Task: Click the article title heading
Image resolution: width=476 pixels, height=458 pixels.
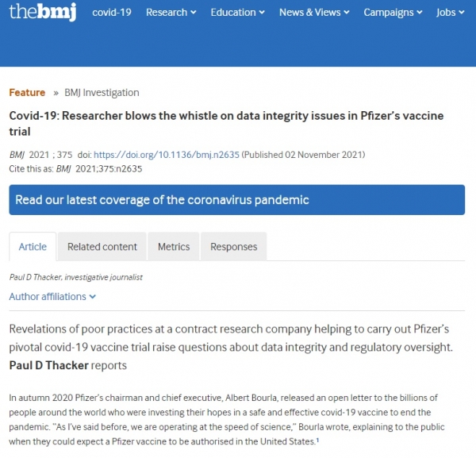Action: click(x=226, y=124)
